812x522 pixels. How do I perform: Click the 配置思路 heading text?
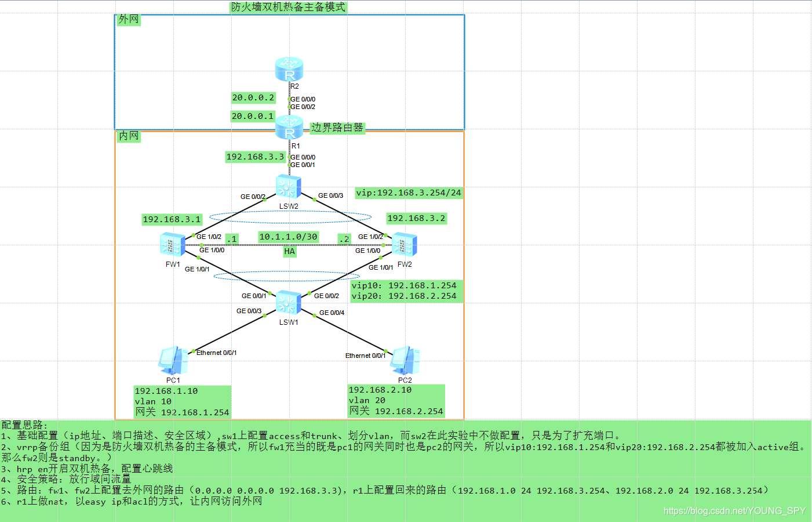click(x=24, y=425)
